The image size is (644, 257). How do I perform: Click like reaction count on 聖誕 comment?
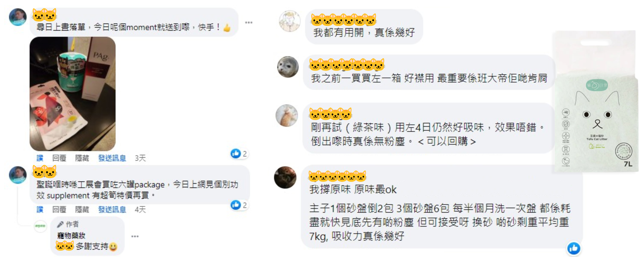click(239, 205)
